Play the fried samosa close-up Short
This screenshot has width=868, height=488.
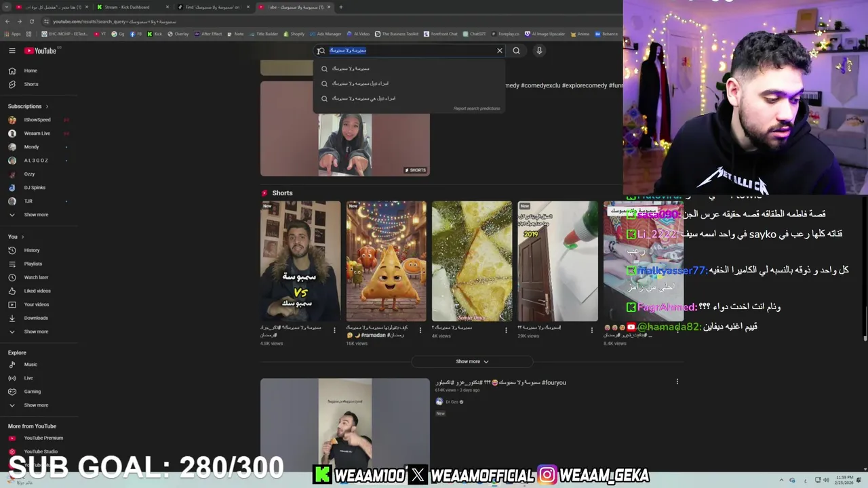(x=472, y=261)
